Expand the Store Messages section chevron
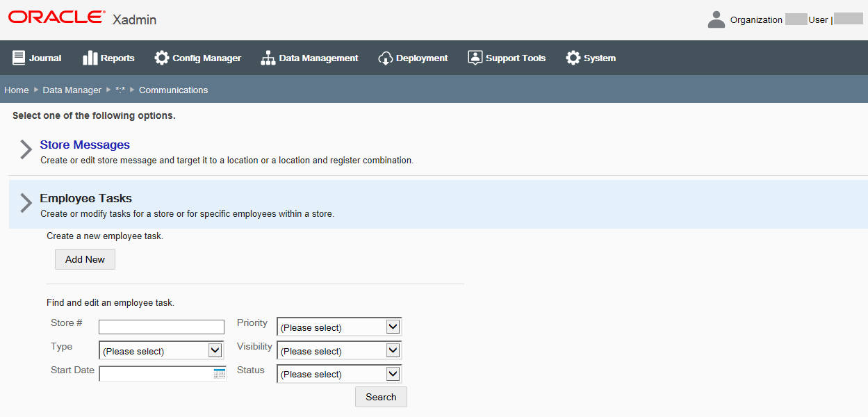Screen dimensions: 868x417 (26, 149)
